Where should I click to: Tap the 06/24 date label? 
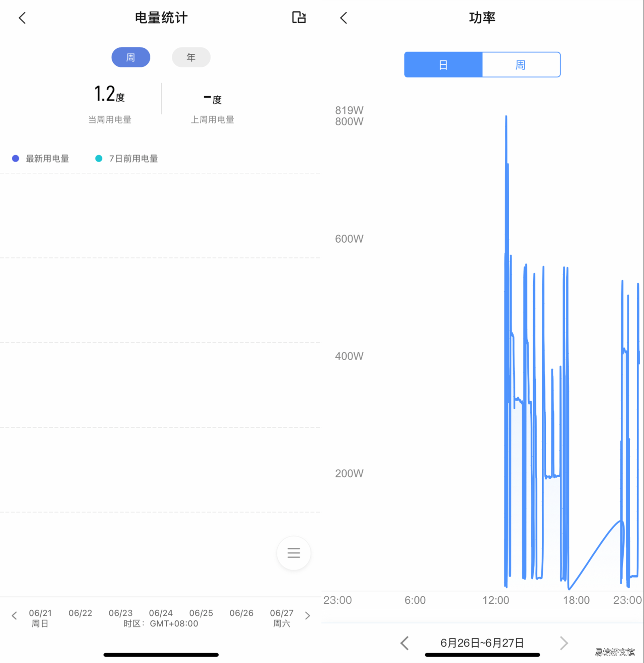click(161, 613)
